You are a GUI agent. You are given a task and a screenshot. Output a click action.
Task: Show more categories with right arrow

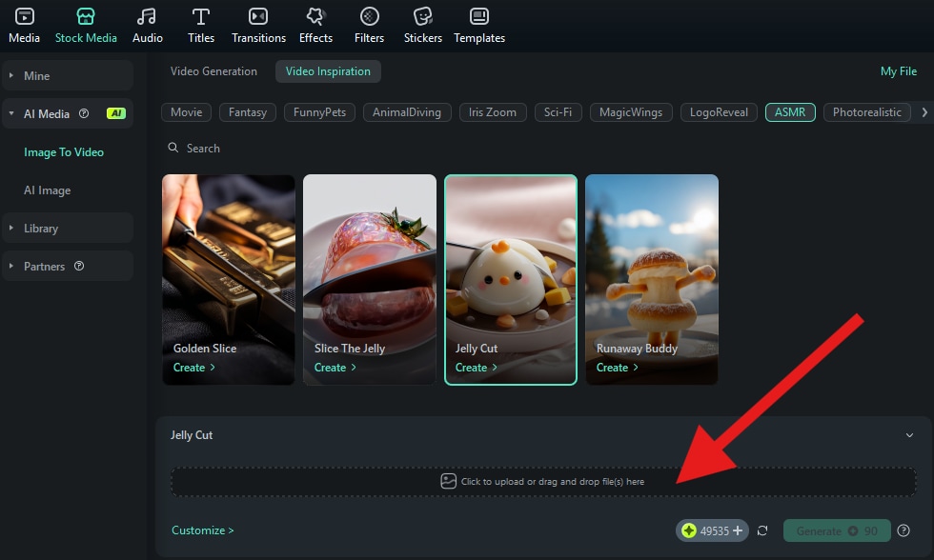[x=924, y=111]
